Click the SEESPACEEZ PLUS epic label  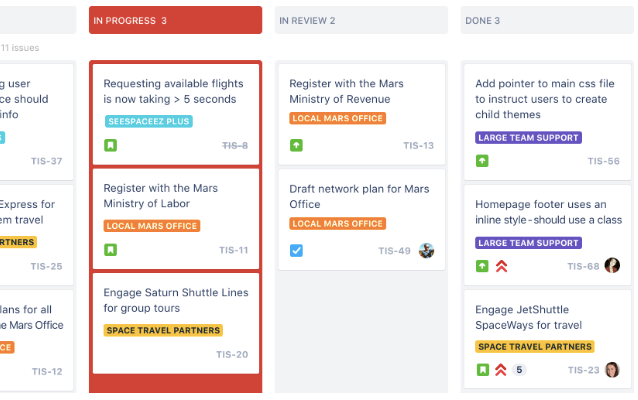coord(149,121)
